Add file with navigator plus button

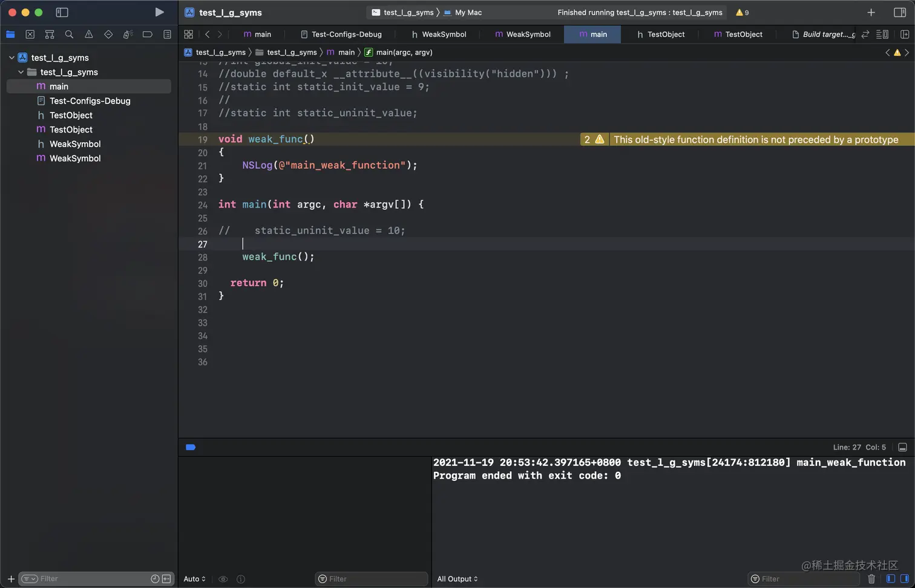11,579
